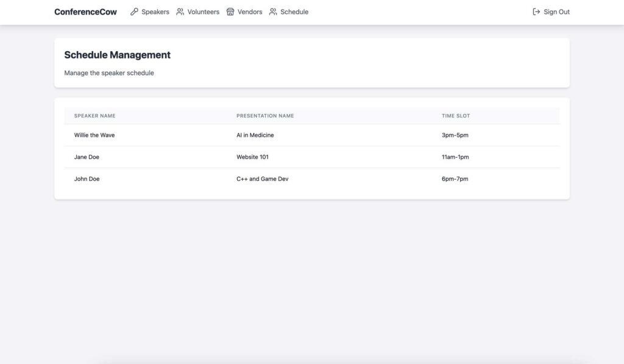Image resolution: width=624 pixels, height=364 pixels.
Task: Click the people icon beside Schedule
Action: pyautogui.click(x=273, y=12)
